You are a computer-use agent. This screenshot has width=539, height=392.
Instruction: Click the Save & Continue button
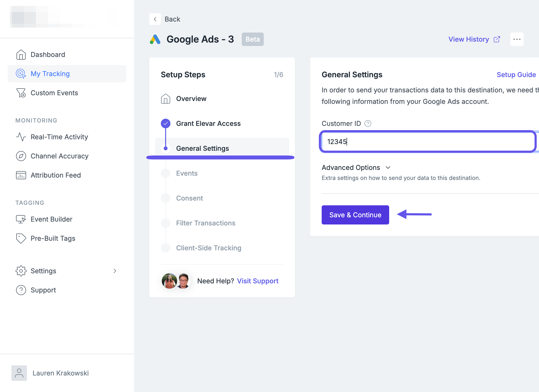click(355, 215)
